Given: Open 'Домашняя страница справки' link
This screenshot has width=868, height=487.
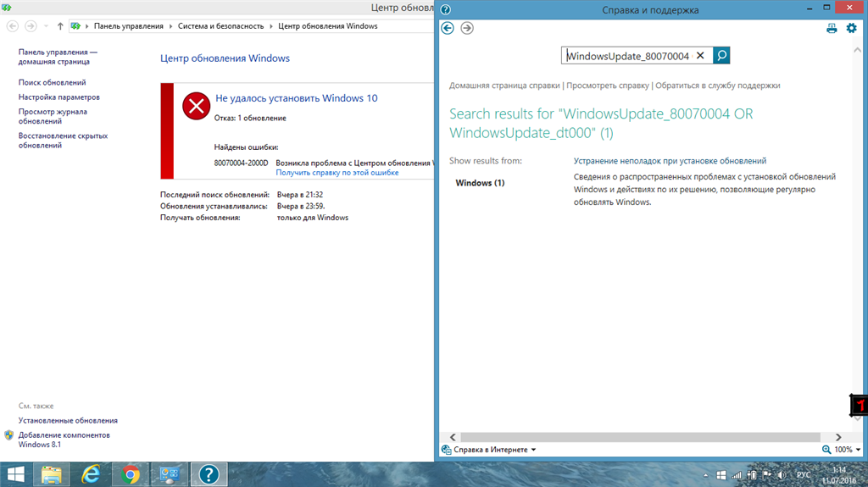Looking at the screenshot, I should coord(504,86).
